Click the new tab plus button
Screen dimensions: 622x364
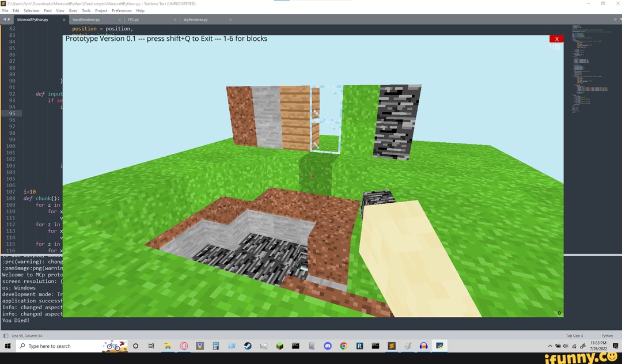pyautogui.click(x=615, y=19)
